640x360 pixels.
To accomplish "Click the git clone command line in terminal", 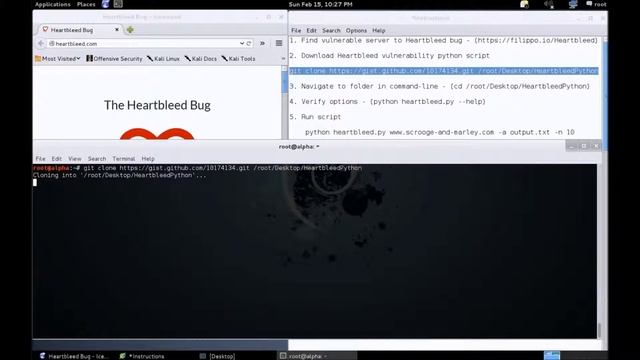I will 197,168.
